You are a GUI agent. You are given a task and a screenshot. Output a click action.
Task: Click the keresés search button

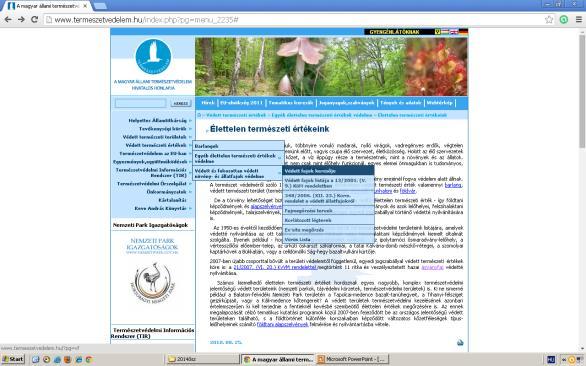[181, 103]
